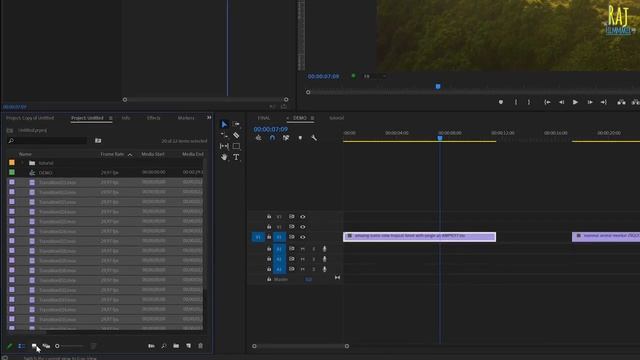The height and width of the screenshot is (360, 640).
Task: Step forward one frame in Program Monitor
Action: tap(590, 102)
